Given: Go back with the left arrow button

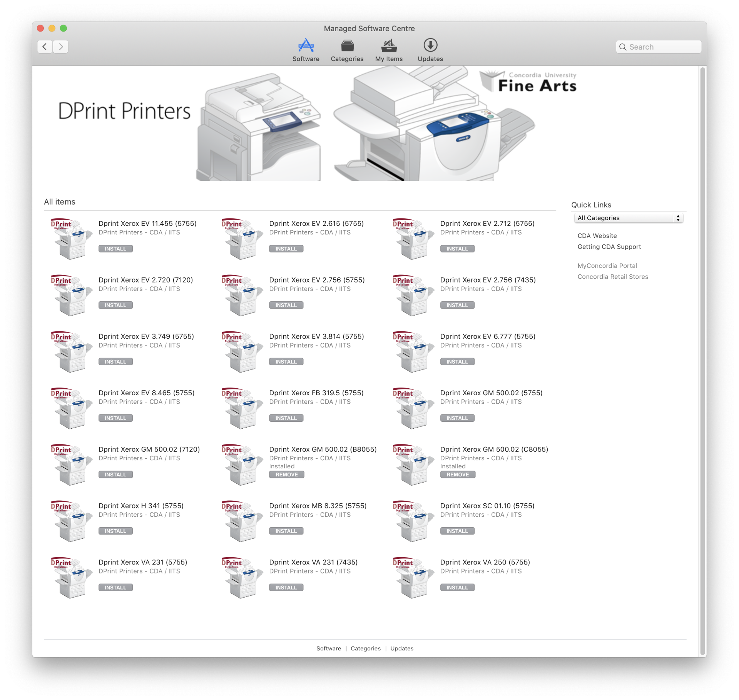Looking at the screenshot, I should [x=45, y=47].
